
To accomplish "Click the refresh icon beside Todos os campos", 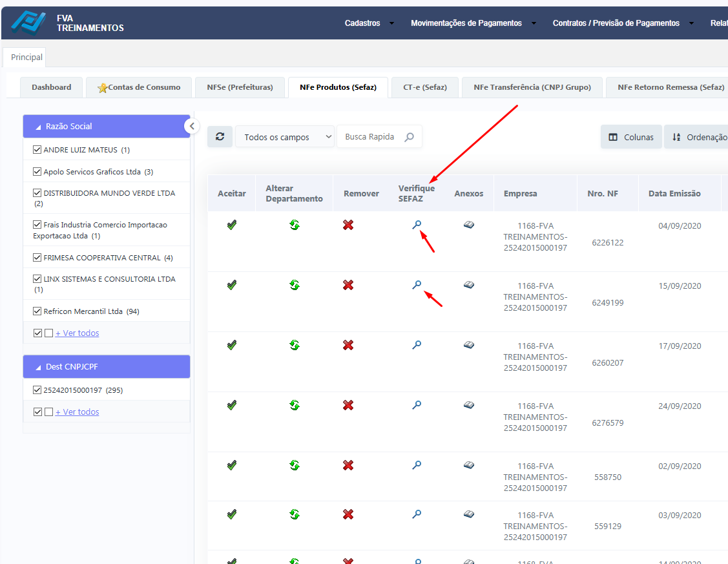I will pyautogui.click(x=220, y=137).
